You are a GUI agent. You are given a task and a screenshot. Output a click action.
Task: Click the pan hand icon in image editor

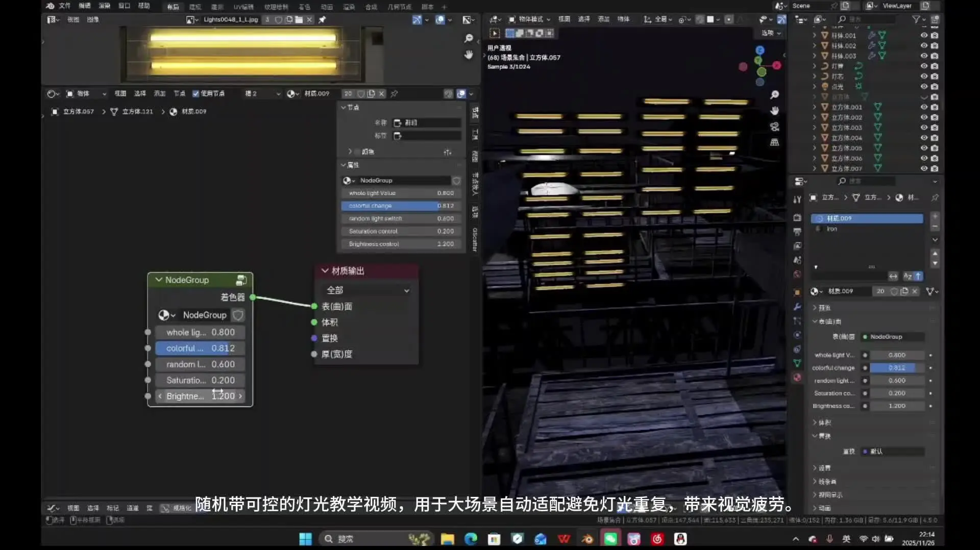pyautogui.click(x=469, y=55)
